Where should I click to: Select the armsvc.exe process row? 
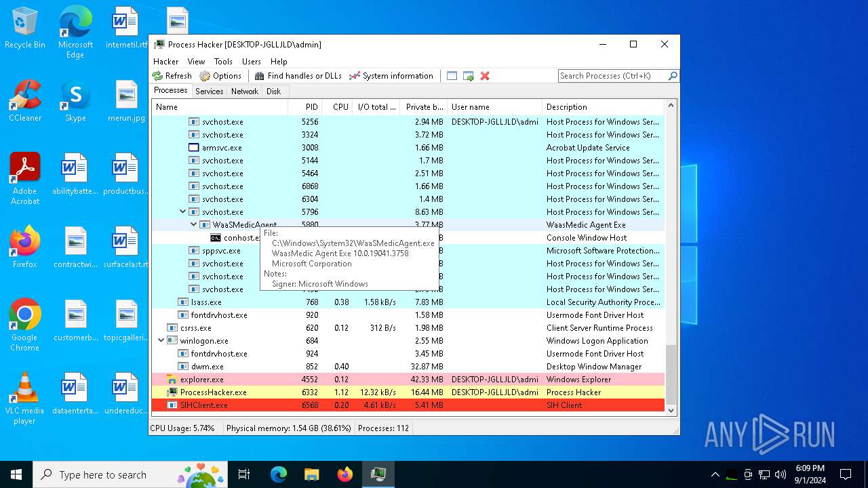(x=408, y=148)
